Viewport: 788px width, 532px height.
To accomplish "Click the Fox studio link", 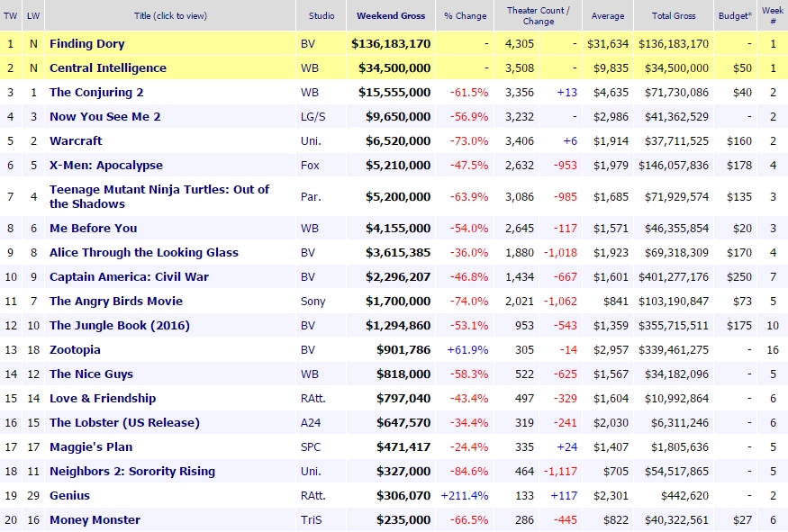I will pyautogui.click(x=310, y=166).
